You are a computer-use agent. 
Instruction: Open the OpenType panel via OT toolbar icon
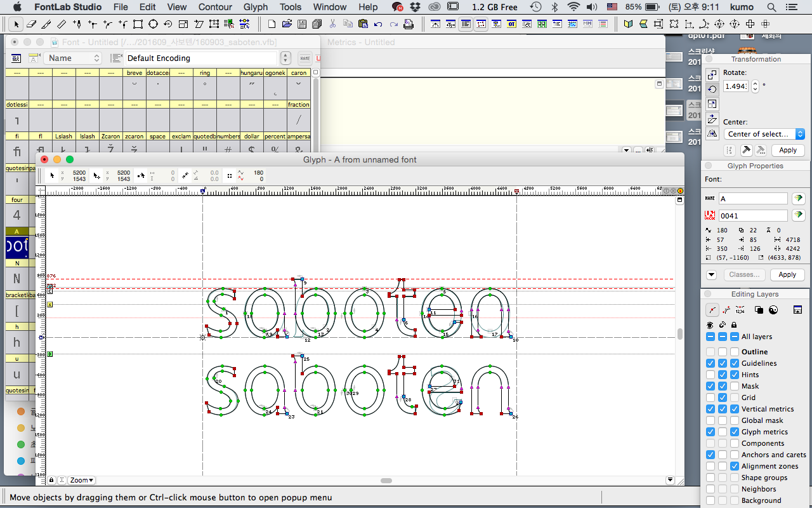[510, 23]
